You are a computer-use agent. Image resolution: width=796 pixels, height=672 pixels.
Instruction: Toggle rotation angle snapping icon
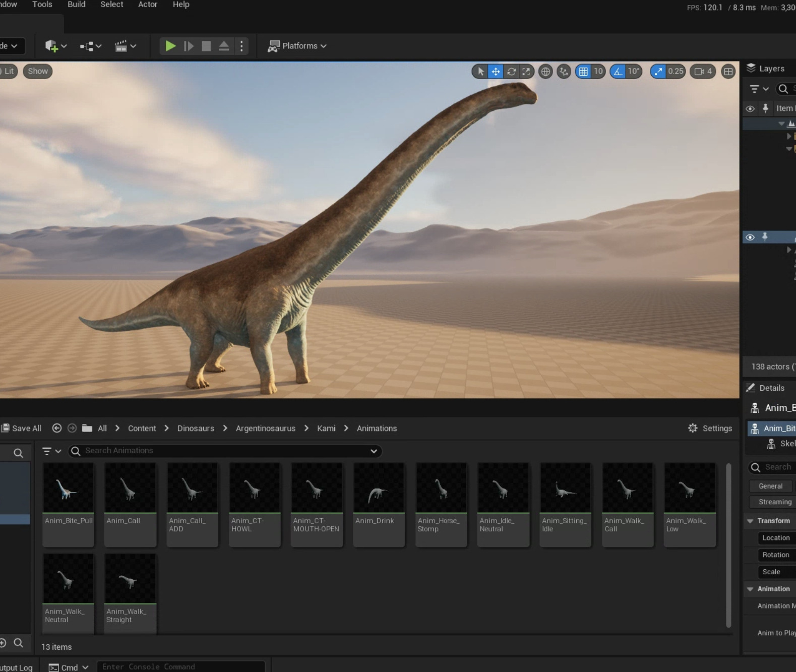[618, 72]
